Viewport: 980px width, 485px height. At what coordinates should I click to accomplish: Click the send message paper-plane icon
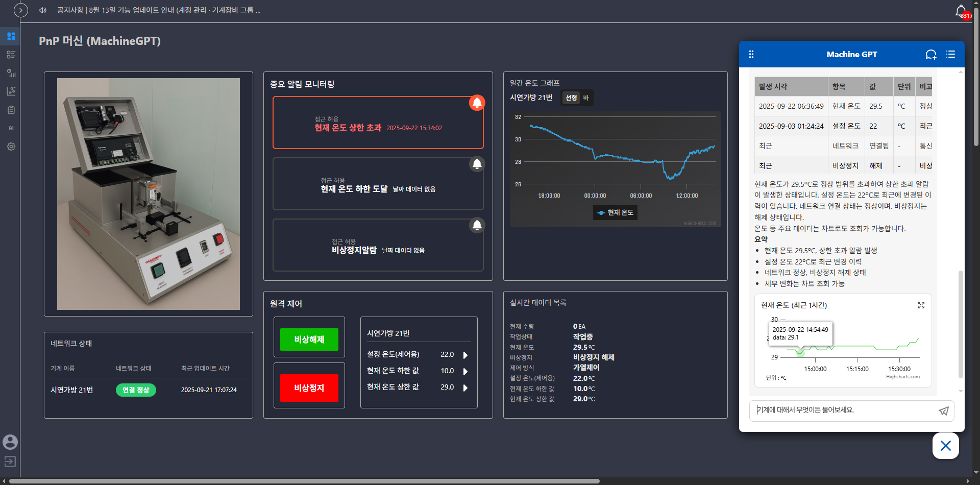pos(943,411)
